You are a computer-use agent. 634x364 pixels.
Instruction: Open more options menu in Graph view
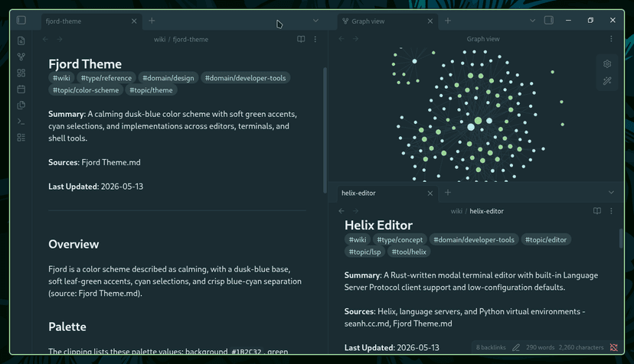pyautogui.click(x=611, y=39)
